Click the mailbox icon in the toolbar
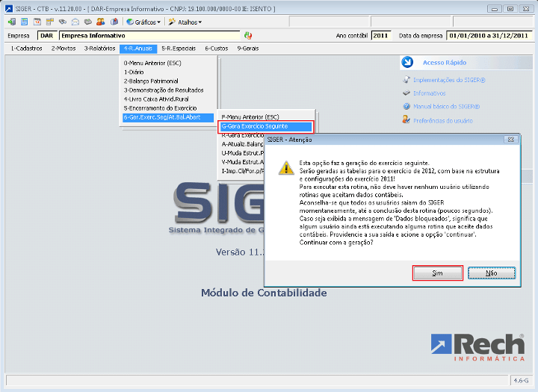This screenshot has height=392, width=538. pyautogui.click(x=114, y=22)
